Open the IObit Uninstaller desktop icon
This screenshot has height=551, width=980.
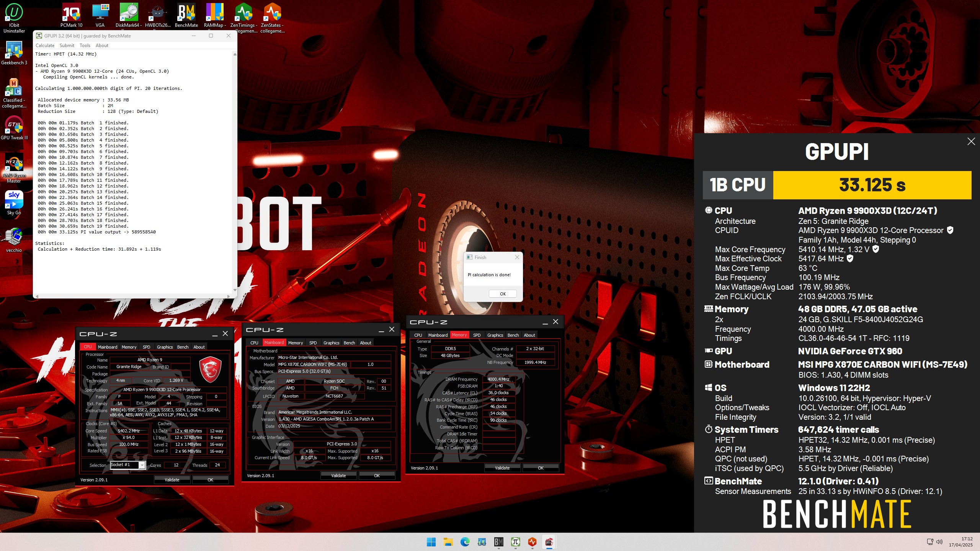click(x=14, y=18)
